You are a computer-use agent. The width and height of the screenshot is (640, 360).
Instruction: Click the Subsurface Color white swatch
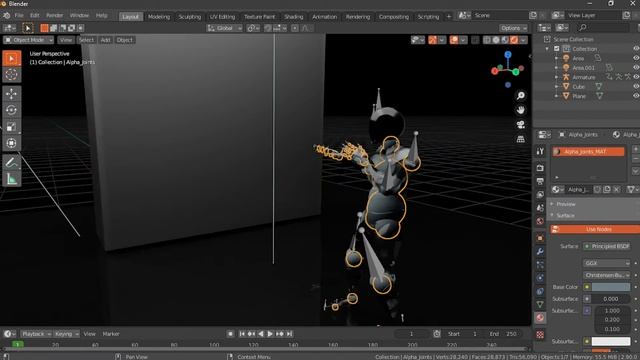pyautogui.click(x=611, y=341)
